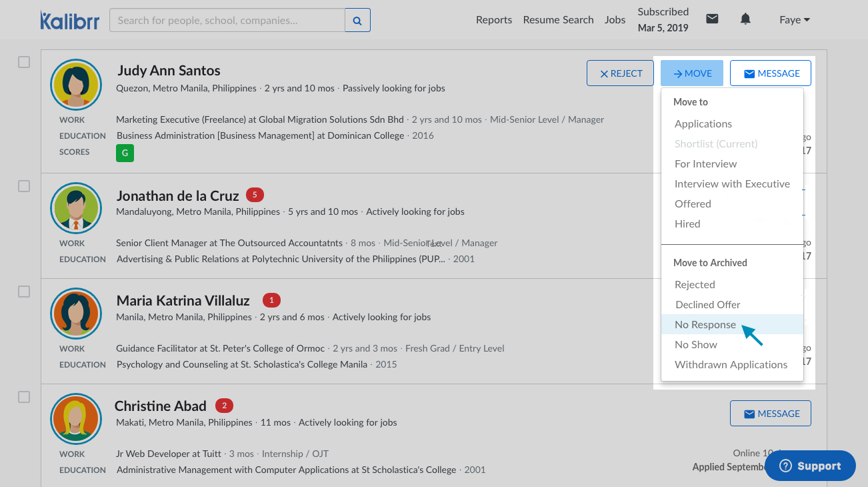Open the notifications bell icon
The image size is (868, 487).
(745, 19)
